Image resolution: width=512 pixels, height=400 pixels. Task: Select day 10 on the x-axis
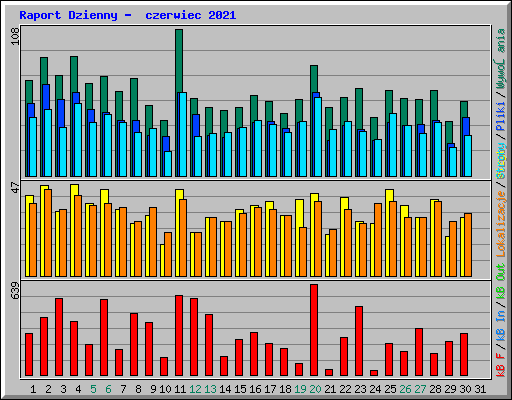(165, 389)
